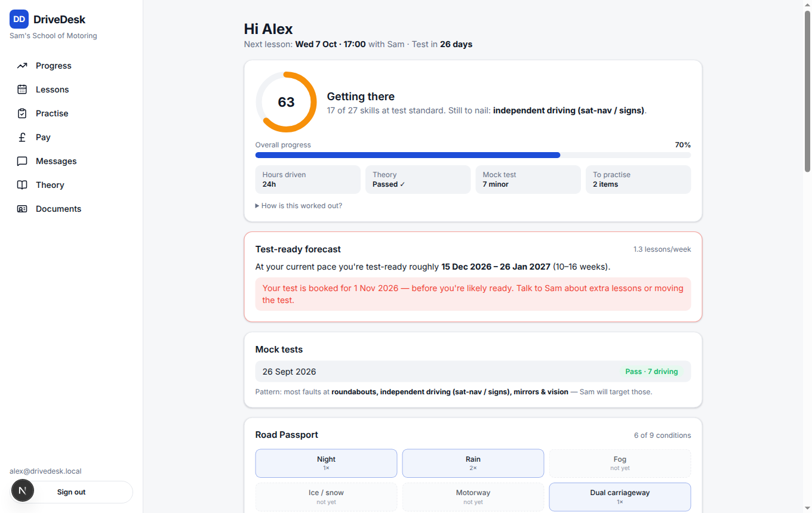
Task: Click the Progress trending-up arrow icon
Action: click(22, 66)
